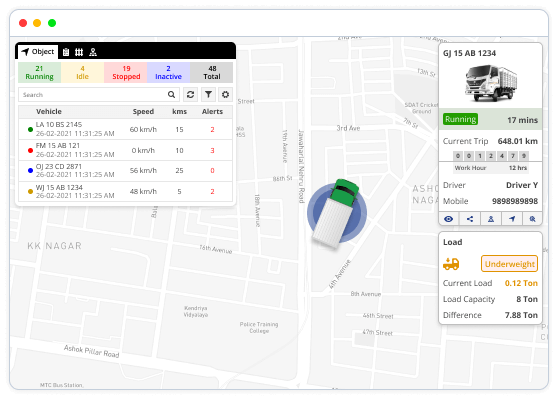Click the magnifier search icon
This screenshot has height=399, width=558.
(171, 95)
